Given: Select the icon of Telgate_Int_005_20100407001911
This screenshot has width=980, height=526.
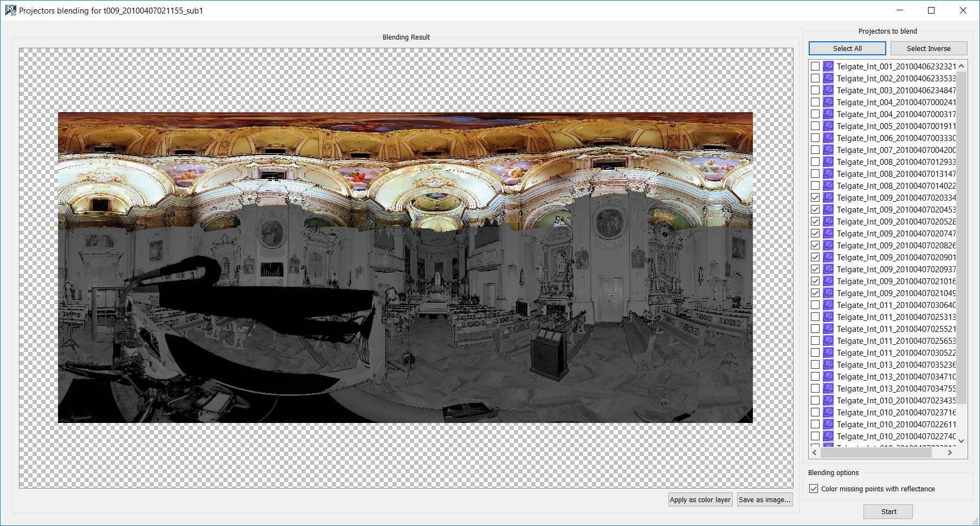Looking at the screenshot, I should click(x=828, y=126).
